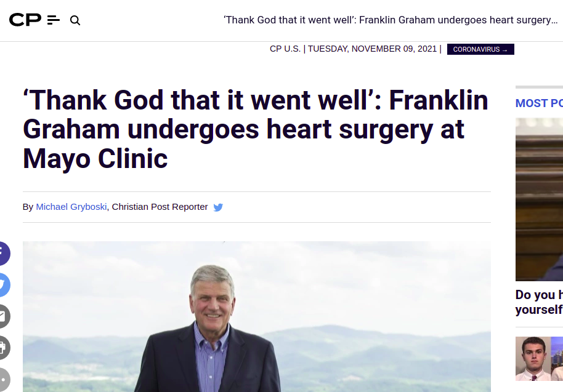Click the main Franklin Graham headline
The height and width of the screenshot is (392, 563).
click(x=256, y=129)
